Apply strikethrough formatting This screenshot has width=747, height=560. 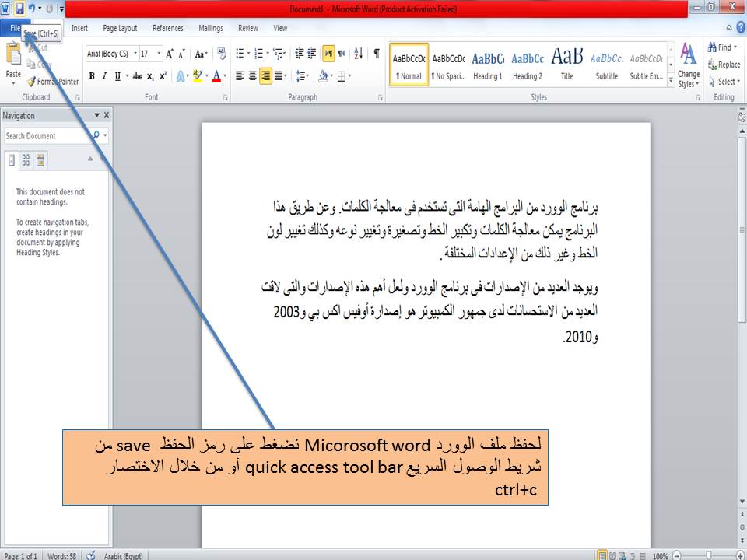[137, 76]
